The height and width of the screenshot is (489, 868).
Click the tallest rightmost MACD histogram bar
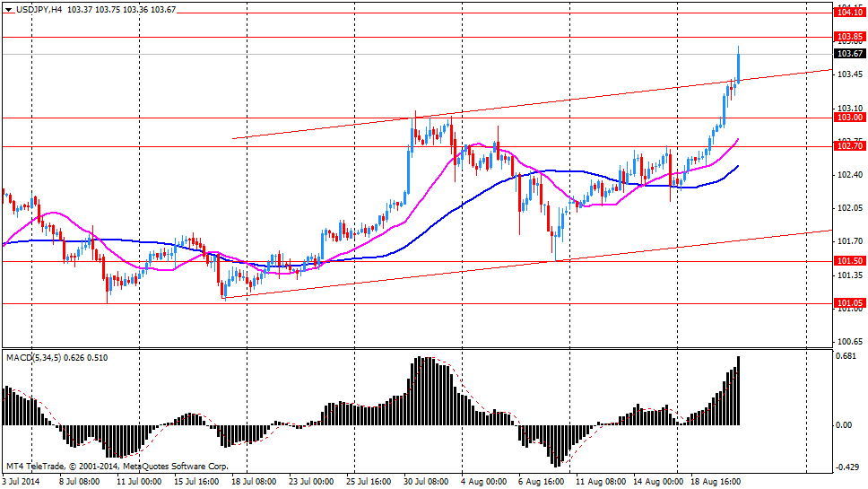(738, 390)
